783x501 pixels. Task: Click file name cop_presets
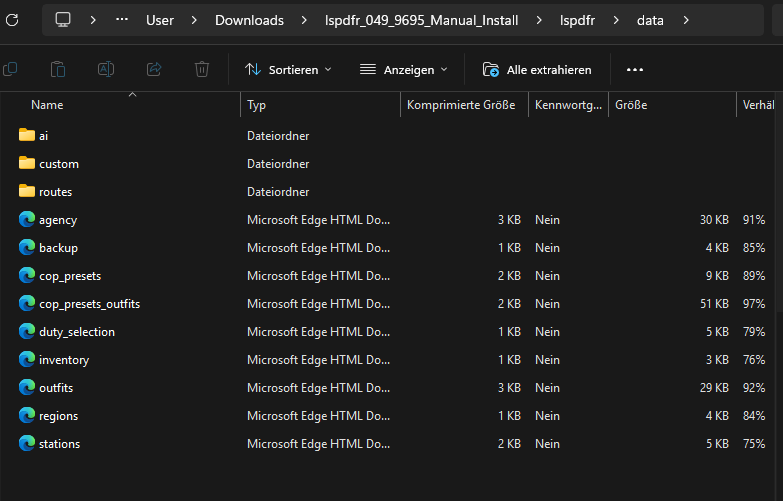pos(70,276)
